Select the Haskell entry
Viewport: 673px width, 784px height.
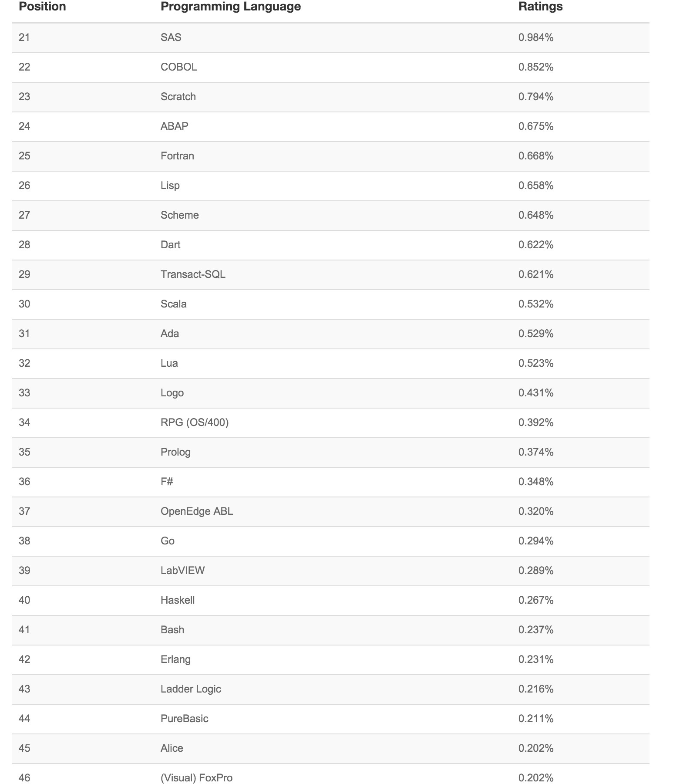click(x=178, y=600)
